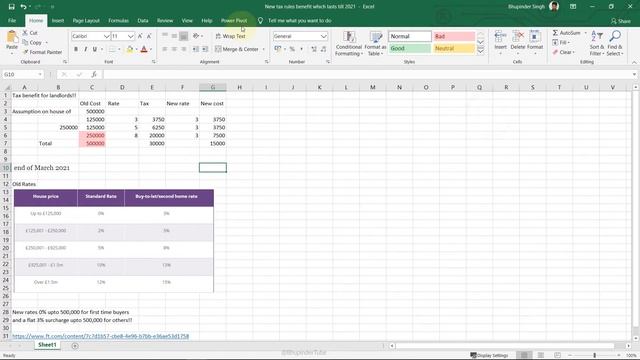The width and height of the screenshot is (640, 360).
Task: Click the Save icon in title bar
Action: point(11,7)
